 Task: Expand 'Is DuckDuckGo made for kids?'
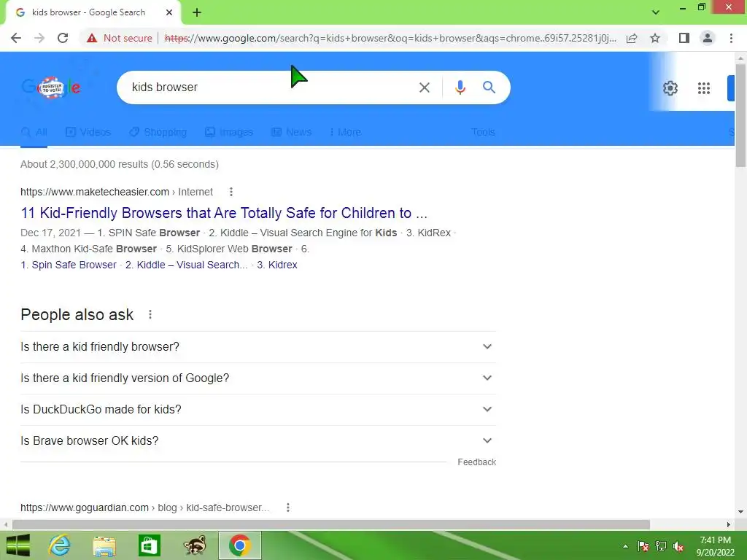(258, 410)
